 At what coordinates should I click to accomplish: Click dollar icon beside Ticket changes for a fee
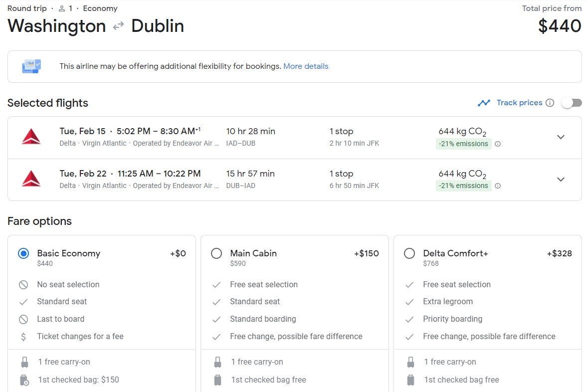pyautogui.click(x=23, y=337)
